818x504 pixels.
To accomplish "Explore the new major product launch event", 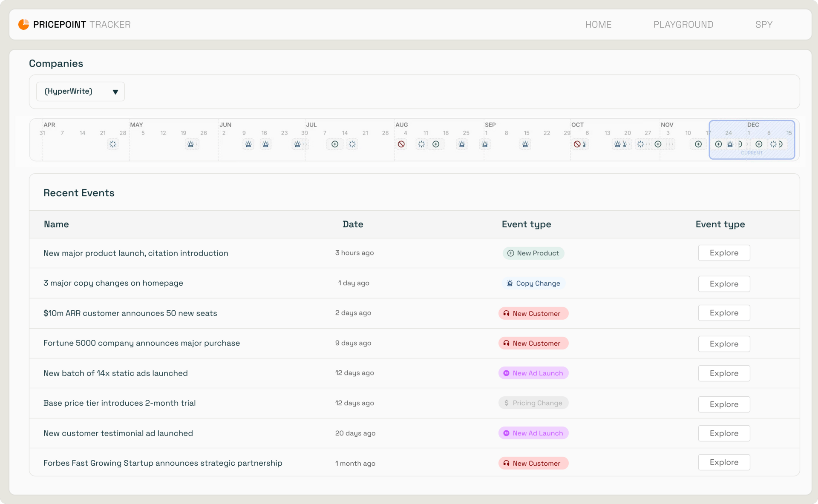I will pyautogui.click(x=724, y=253).
